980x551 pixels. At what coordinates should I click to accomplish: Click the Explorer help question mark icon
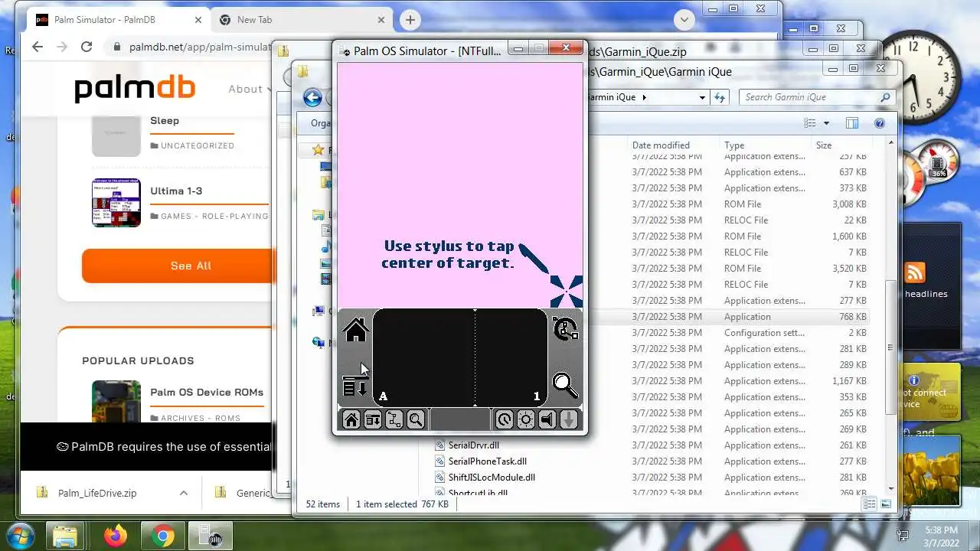880,123
